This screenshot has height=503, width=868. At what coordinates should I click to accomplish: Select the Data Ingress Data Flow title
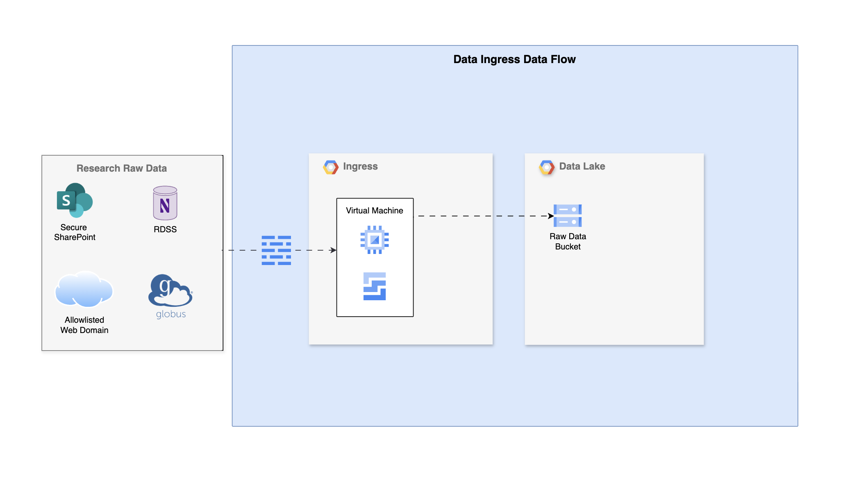pyautogui.click(x=514, y=59)
